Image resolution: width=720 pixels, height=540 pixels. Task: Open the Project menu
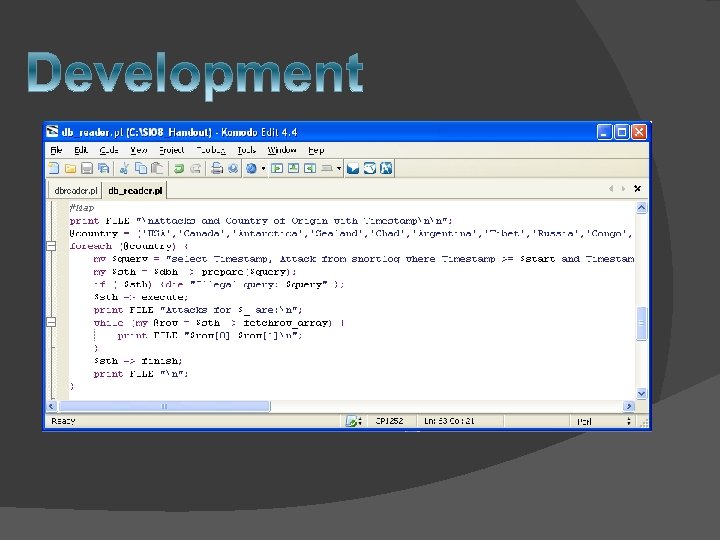pyautogui.click(x=171, y=150)
